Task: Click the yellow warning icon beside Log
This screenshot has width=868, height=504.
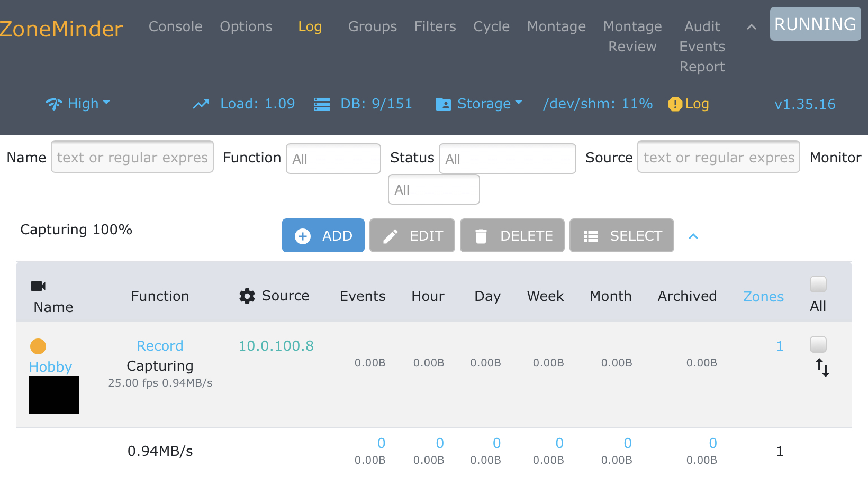Action: click(x=675, y=104)
